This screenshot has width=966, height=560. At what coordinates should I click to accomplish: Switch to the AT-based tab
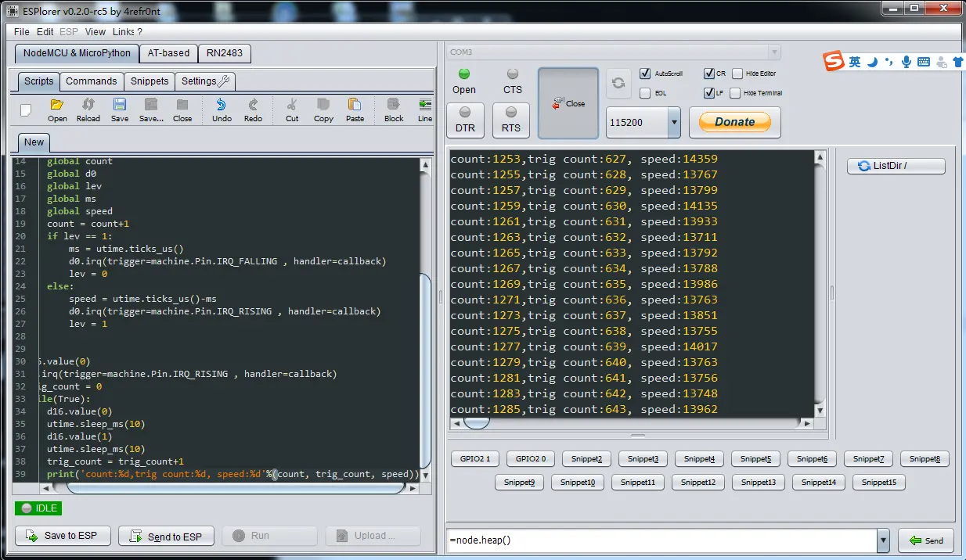tap(170, 53)
